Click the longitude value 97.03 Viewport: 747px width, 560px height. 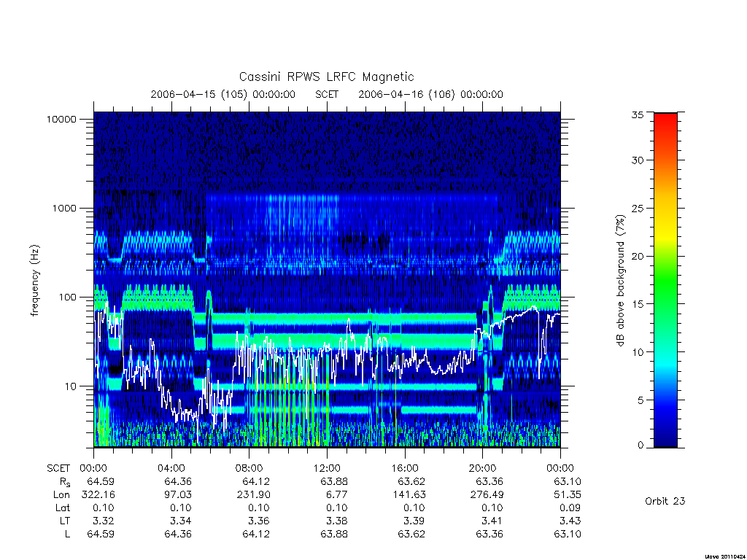tap(178, 495)
